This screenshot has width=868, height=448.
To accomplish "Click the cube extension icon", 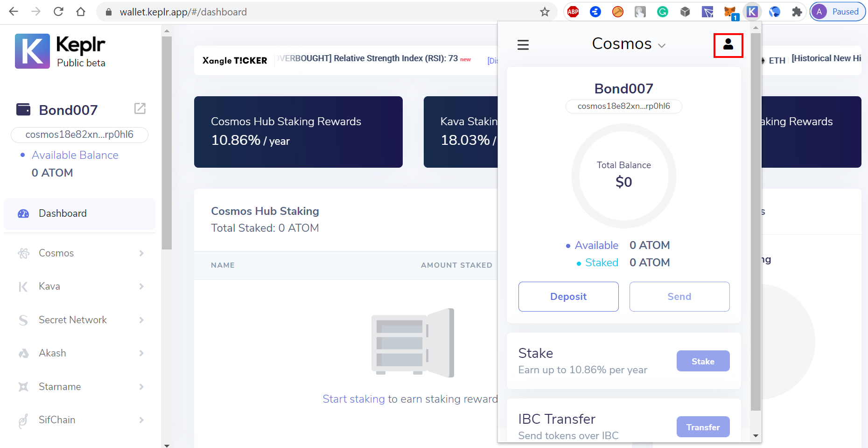I will tap(685, 12).
